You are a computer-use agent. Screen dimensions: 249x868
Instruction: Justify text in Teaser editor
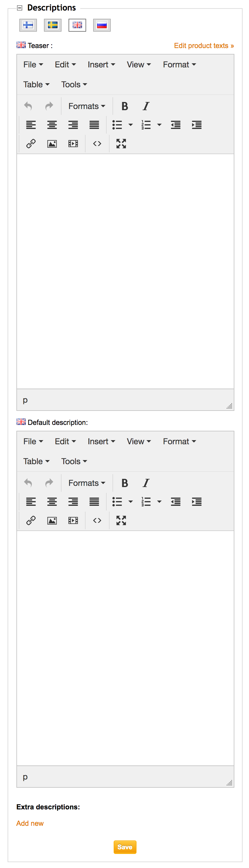(x=94, y=125)
